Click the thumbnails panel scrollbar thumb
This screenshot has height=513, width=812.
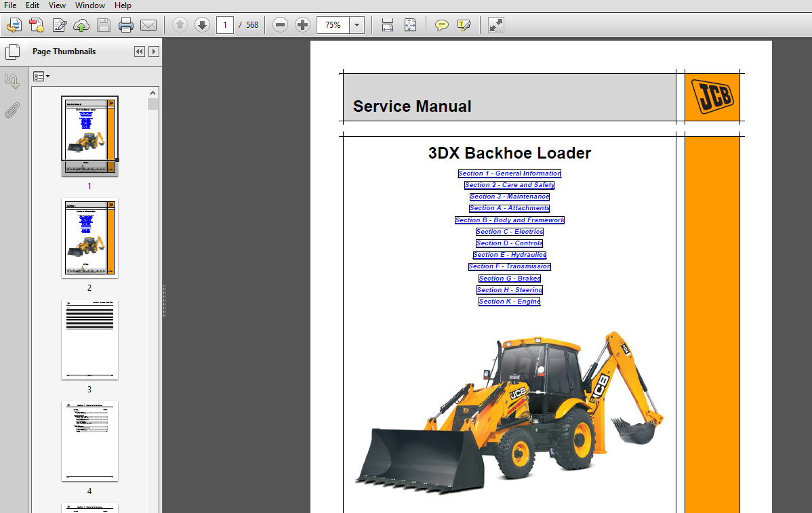click(153, 104)
